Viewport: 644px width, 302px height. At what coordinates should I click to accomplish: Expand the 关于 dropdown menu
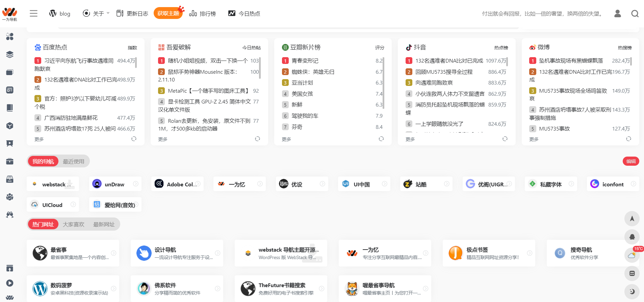click(96, 14)
